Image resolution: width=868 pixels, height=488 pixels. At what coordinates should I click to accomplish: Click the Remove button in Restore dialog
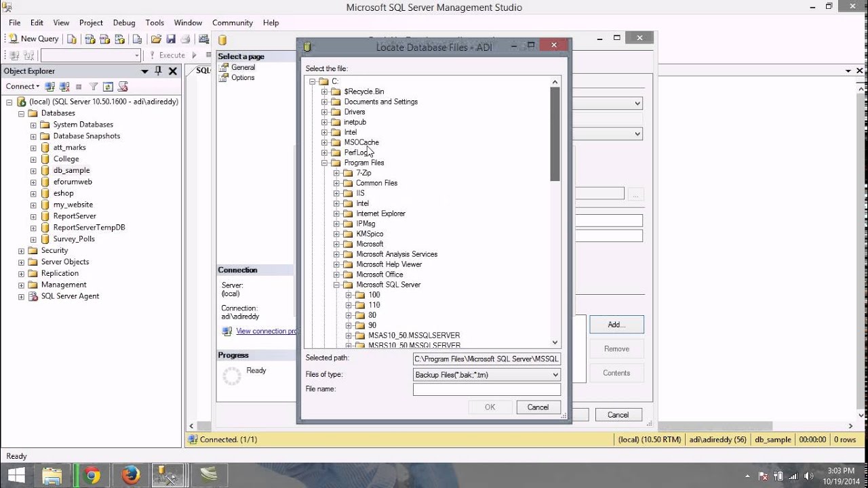[x=616, y=349]
